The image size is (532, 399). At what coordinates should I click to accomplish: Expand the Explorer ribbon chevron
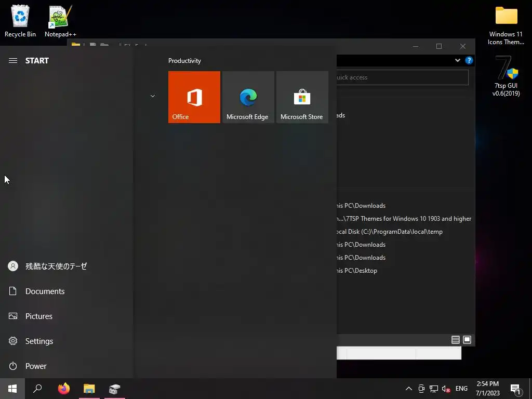457,60
